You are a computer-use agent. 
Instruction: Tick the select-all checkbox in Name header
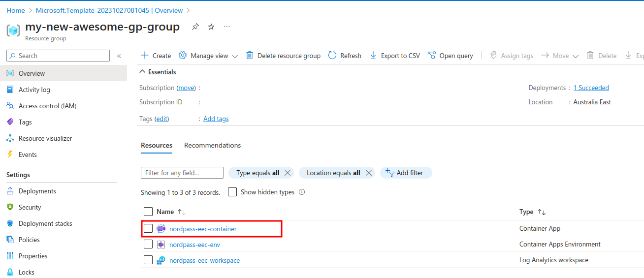click(x=148, y=212)
